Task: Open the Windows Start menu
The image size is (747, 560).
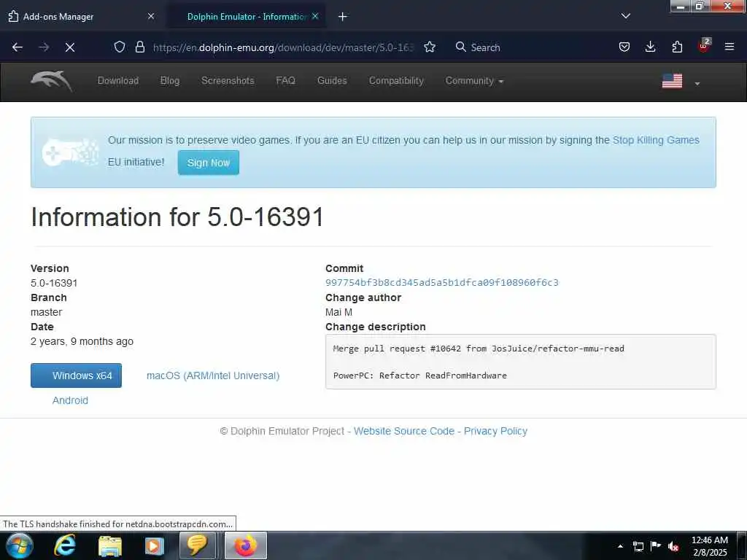Action: (20, 545)
